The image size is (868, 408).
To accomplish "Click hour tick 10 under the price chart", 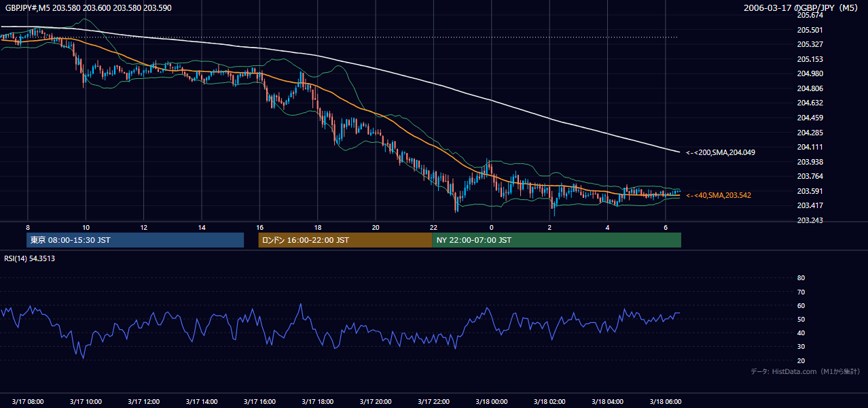I will click(86, 227).
